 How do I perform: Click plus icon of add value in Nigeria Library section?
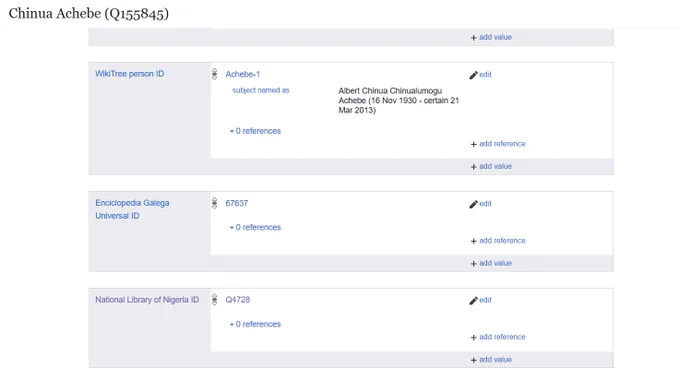(474, 360)
